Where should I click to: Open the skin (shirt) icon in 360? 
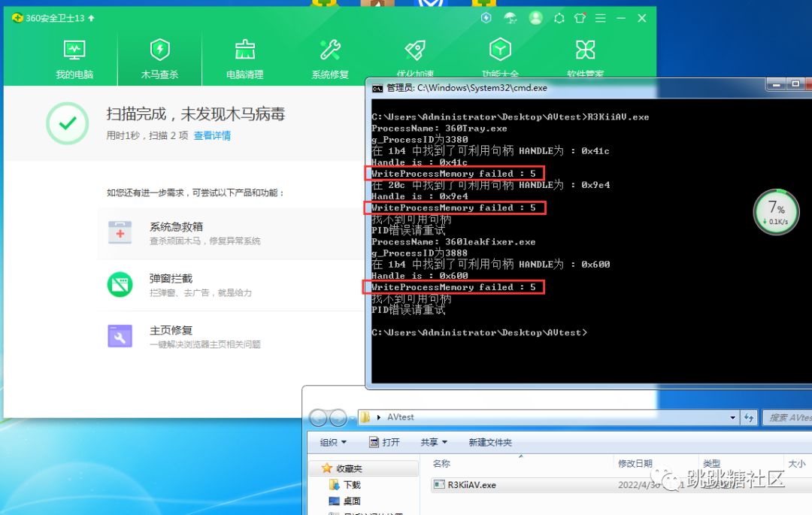580,18
